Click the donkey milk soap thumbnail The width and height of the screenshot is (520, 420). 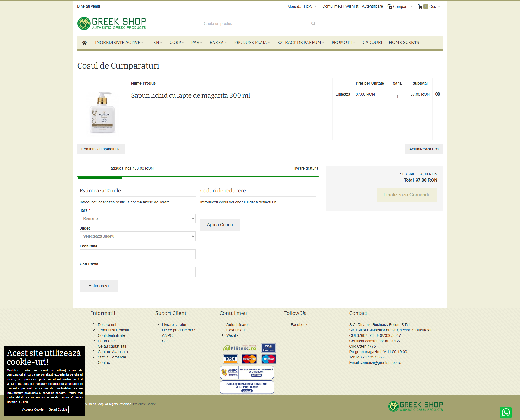coord(102,112)
